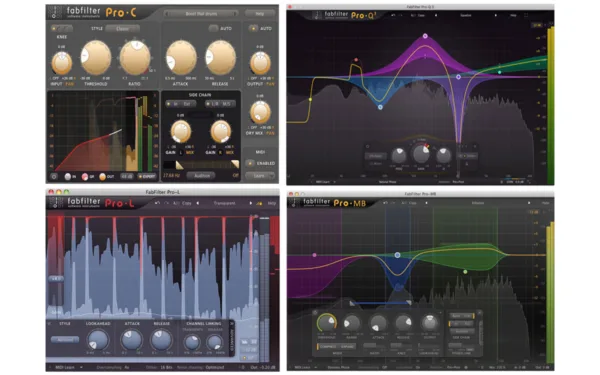Open MIDI Learn dropdown in Pro-L
600x375 pixels.
click(69, 367)
